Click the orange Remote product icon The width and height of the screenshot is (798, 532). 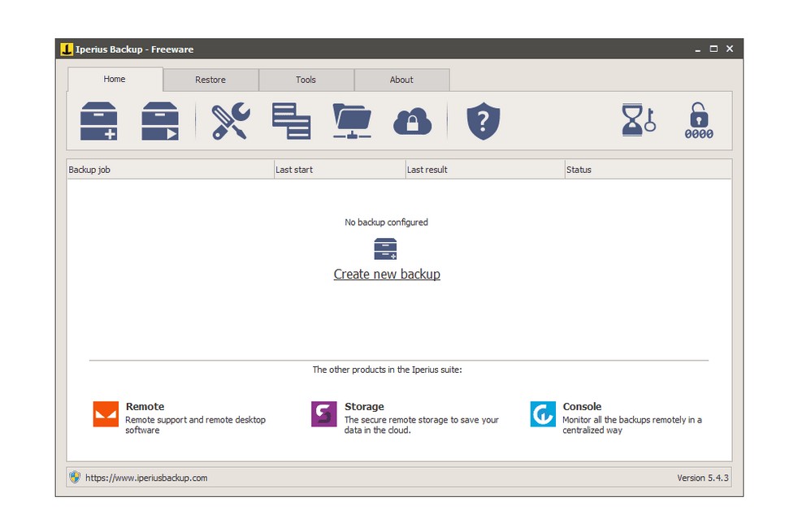(106, 414)
